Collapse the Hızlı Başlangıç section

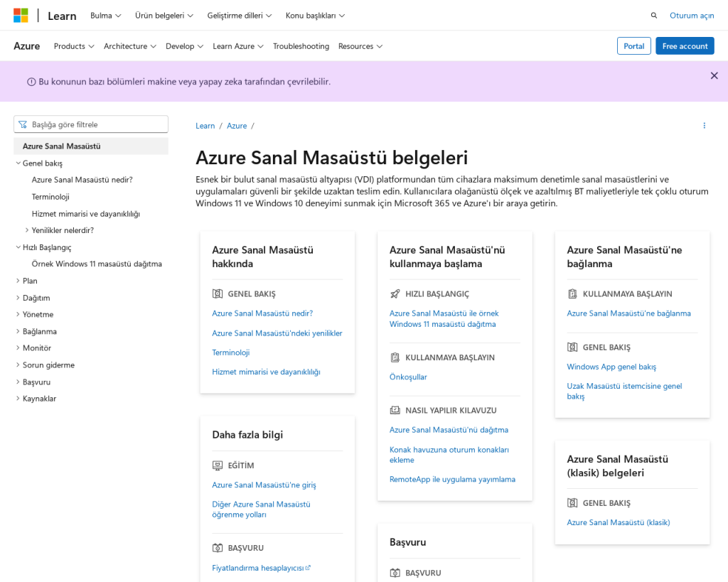click(43, 247)
